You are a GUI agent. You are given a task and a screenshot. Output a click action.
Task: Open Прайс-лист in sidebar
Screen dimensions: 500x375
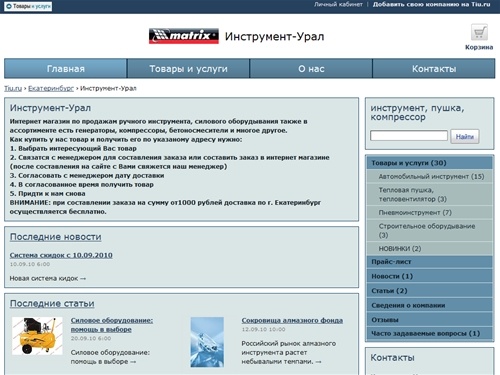(x=429, y=262)
